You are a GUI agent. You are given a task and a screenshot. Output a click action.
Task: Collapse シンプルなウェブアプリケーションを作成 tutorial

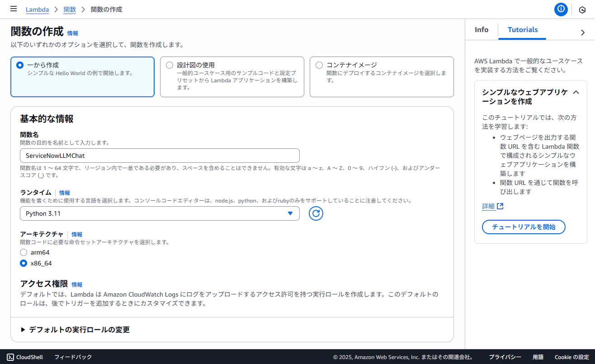(x=576, y=92)
